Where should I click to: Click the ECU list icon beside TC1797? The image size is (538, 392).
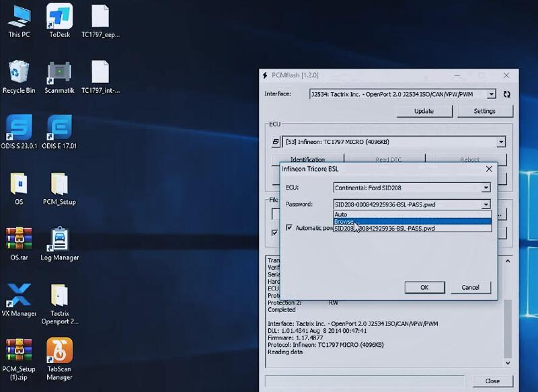pos(276,142)
